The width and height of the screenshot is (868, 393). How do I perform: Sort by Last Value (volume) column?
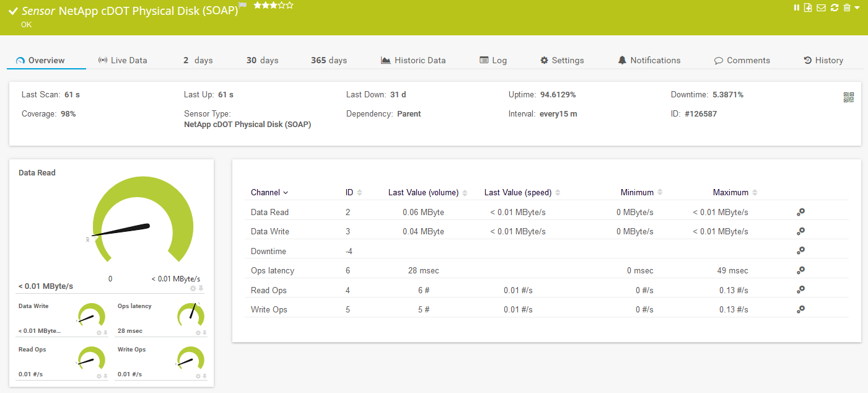pyautogui.click(x=427, y=192)
